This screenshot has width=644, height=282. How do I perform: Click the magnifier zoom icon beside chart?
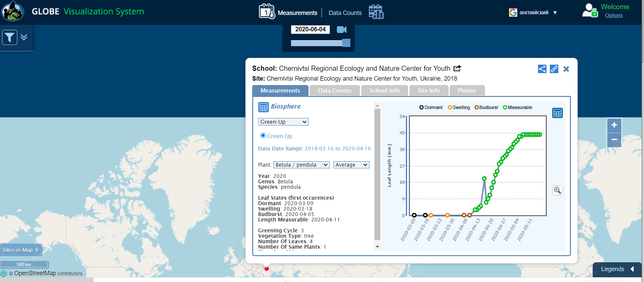click(x=557, y=190)
